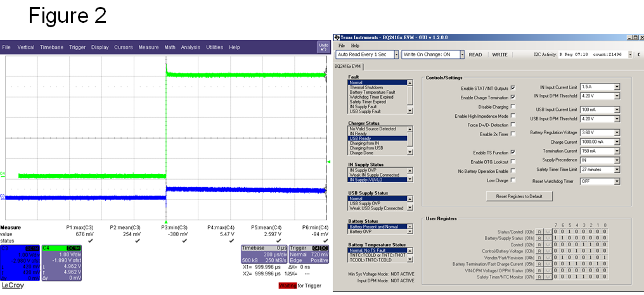Click the W button for Battery/Supply Status (01h)
The height and width of the screenshot is (295, 644).
pyautogui.click(x=546, y=237)
